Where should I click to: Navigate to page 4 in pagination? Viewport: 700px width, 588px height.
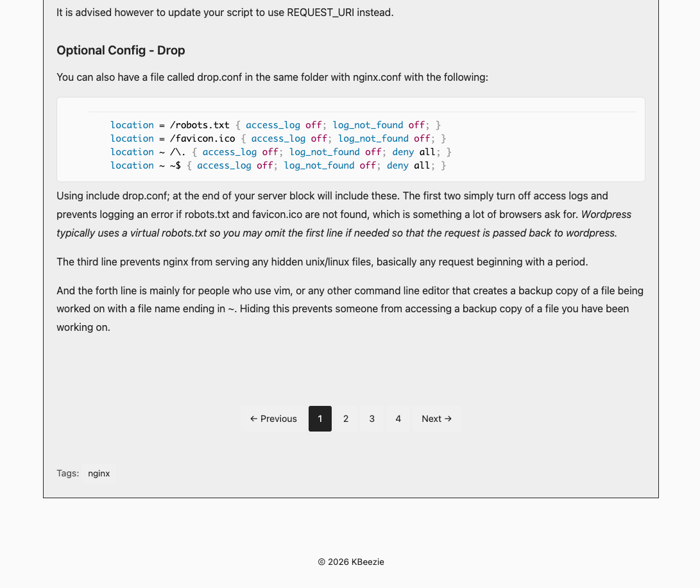(x=398, y=419)
